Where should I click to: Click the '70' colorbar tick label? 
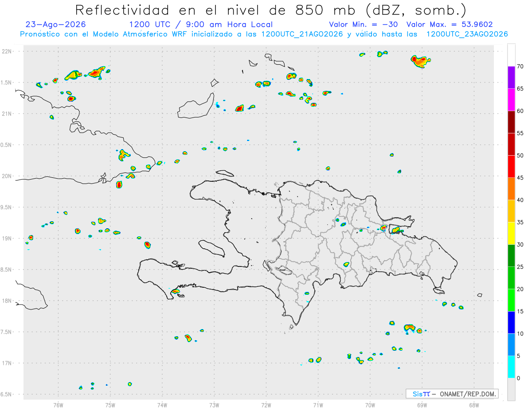[x=520, y=67]
